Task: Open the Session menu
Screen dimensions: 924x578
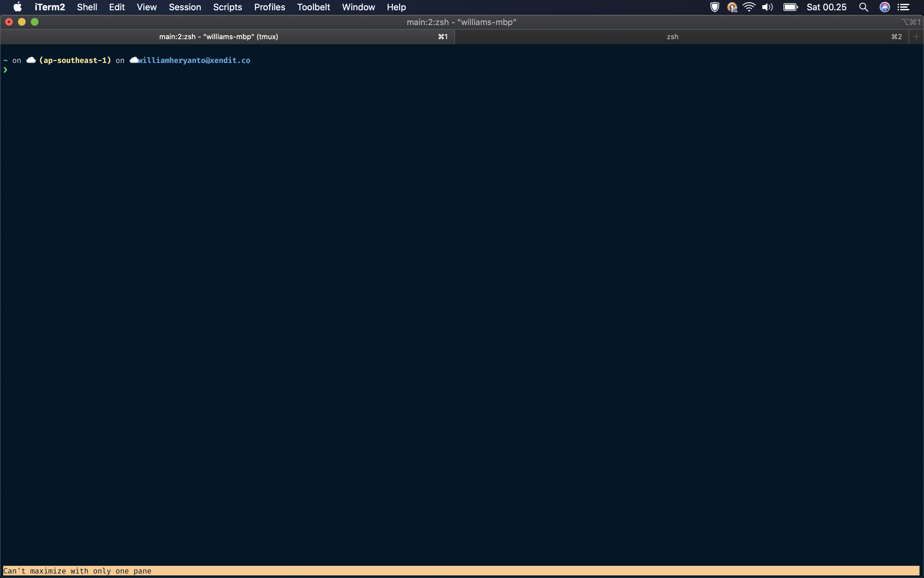Action: point(185,7)
